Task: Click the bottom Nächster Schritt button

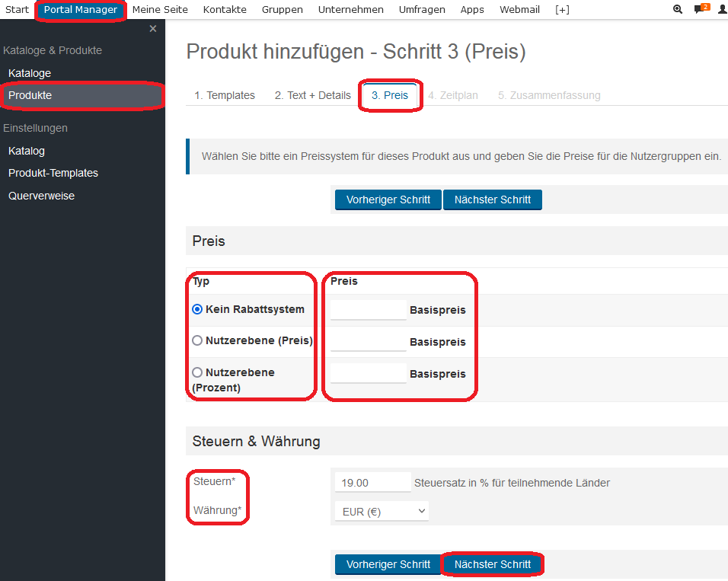Action: (x=493, y=564)
